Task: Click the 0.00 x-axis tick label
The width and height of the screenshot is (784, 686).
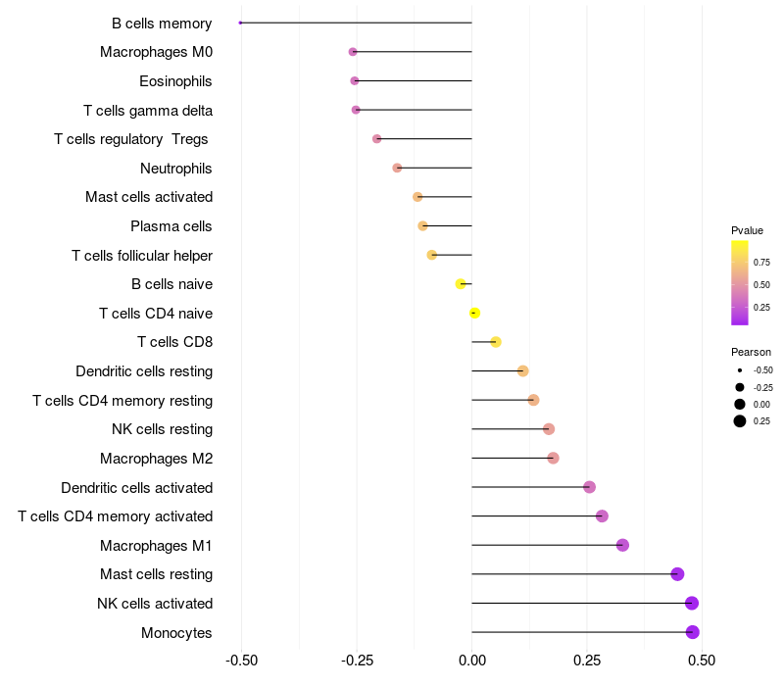Action: tap(472, 661)
